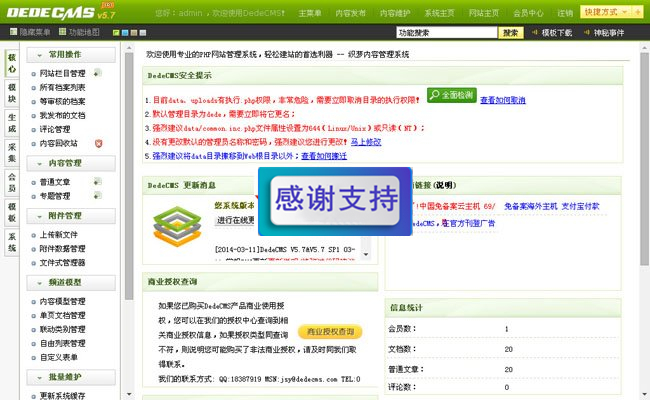Click the plus icon next to 快捷方式

[638, 12]
